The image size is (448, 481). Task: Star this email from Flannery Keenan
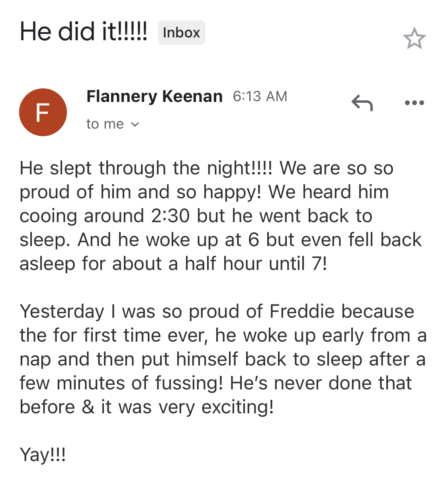[x=414, y=39]
